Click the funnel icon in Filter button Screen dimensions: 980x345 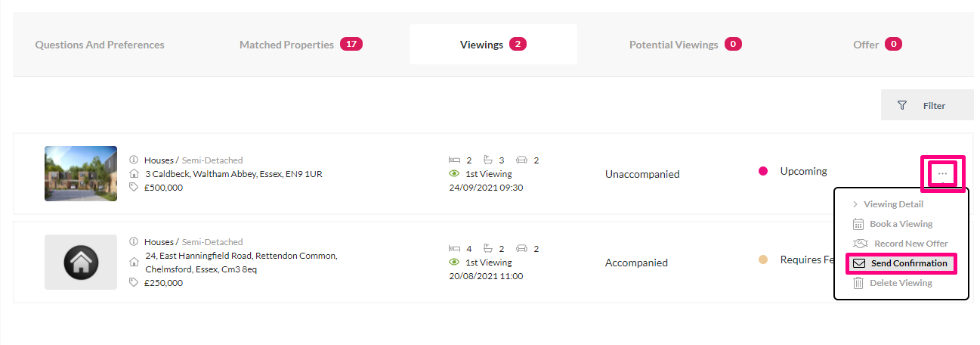point(901,105)
